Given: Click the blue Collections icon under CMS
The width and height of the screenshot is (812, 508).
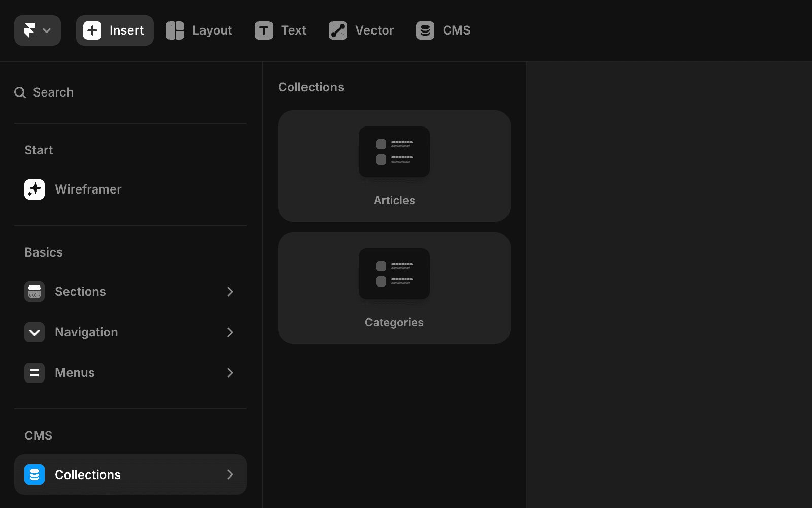Looking at the screenshot, I should [x=34, y=474].
